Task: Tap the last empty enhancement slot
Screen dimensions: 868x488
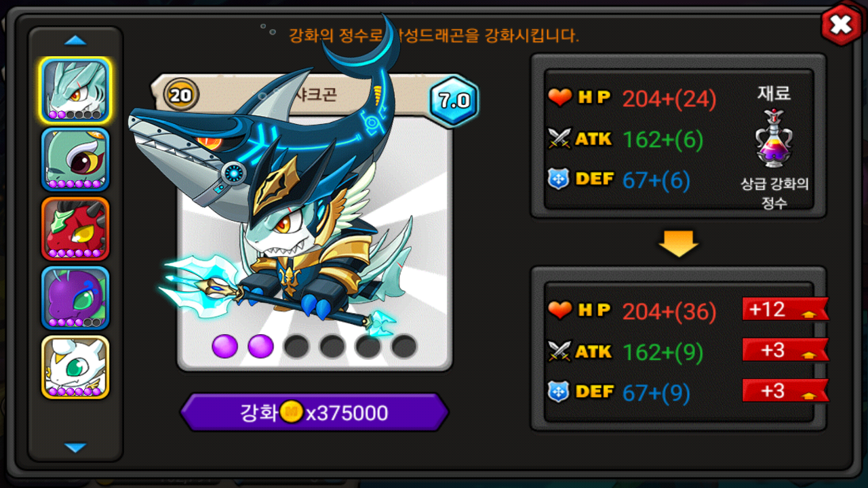Action: tap(404, 346)
